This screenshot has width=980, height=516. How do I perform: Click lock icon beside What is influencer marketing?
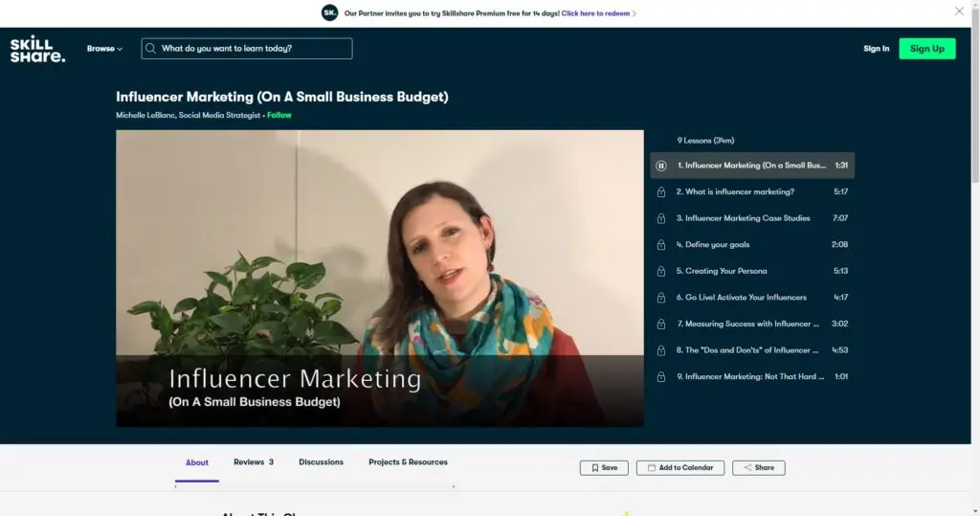(661, 191)
